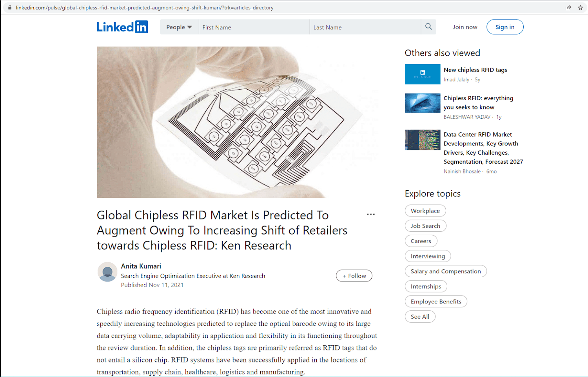This screenshot has height=377, width=588.
Task: Follow Anita Kumari
Action: point(354,276)
